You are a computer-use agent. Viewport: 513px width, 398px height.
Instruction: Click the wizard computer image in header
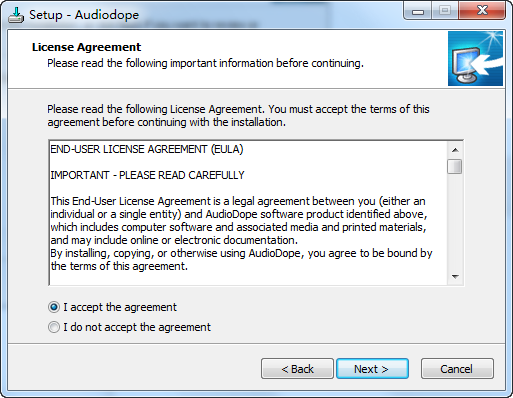point(475,59)
